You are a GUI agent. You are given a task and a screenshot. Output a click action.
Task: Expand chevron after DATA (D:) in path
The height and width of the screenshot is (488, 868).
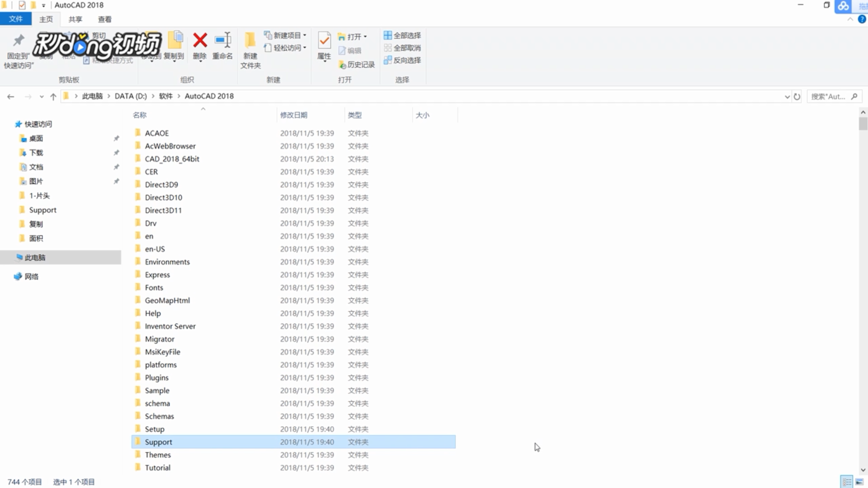coord(153,96)
